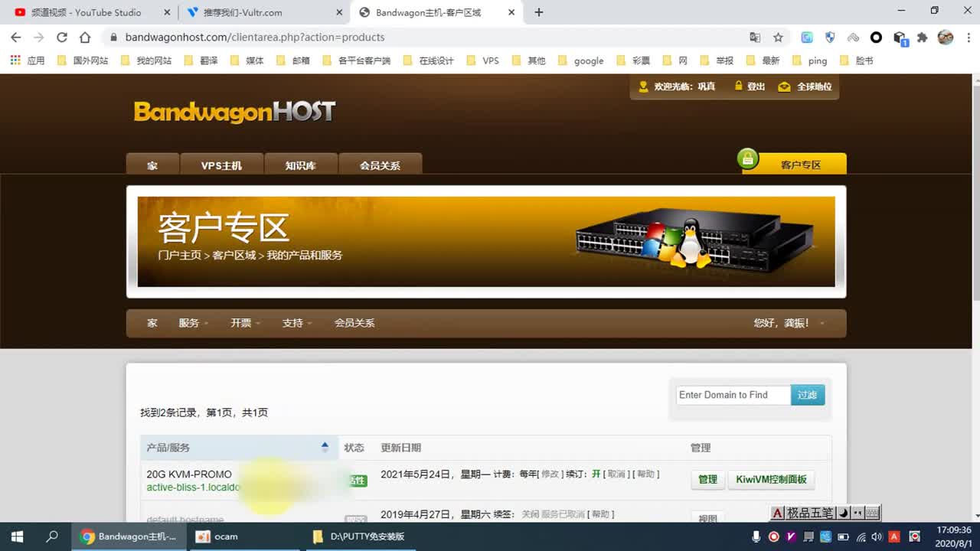
Task: Click the battery tray icon
Action: tap(844, 536)
